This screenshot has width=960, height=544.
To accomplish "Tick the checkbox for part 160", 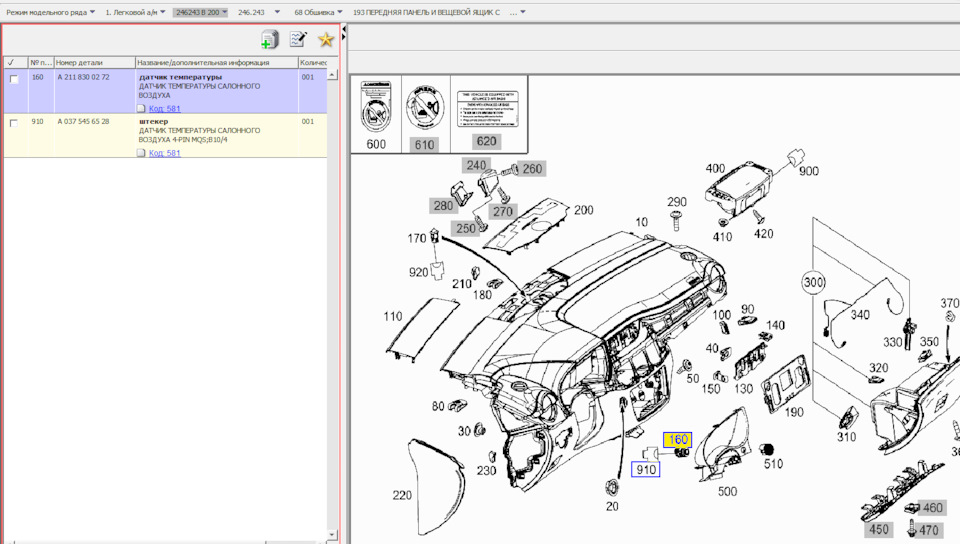I will [x=13, y=79].
